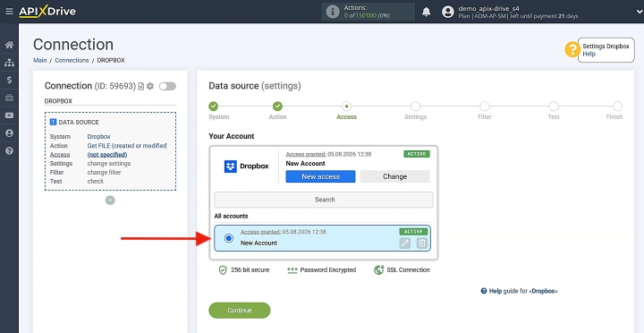Open the notifications bell
The height and width of the screenshot is (333, 644).
pyautogui.click(x=427, y=12)
